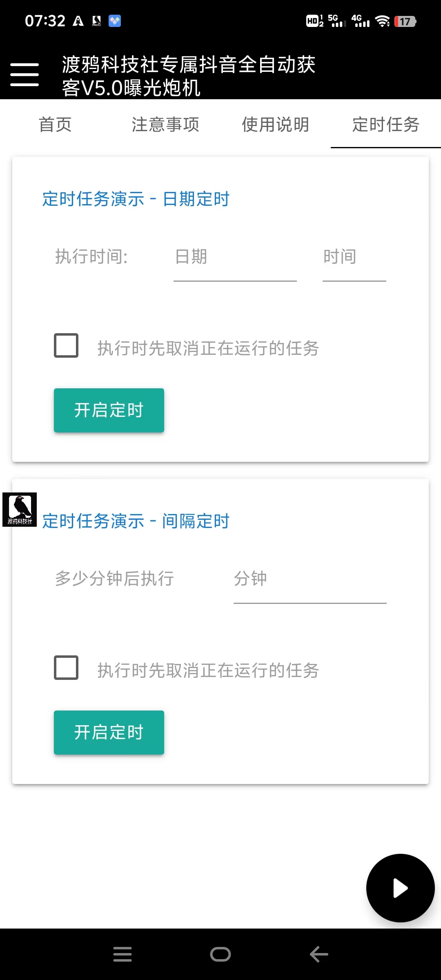Check cancel-running-tasks box under 间隔定时
The image size is (441, 980).
click(66, 668)
